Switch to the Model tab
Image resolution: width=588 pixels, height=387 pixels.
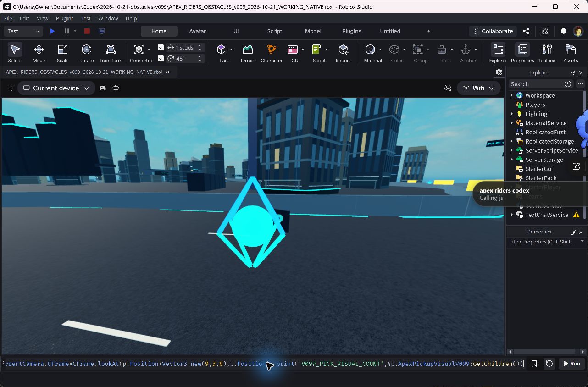pyautogui.click(x=313, y=31)
